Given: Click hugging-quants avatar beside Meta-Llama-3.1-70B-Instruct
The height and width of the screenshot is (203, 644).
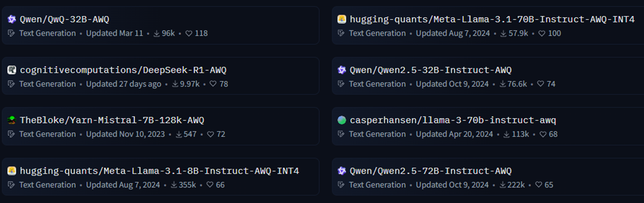Looking at the screenshot, I should (342, 20).
